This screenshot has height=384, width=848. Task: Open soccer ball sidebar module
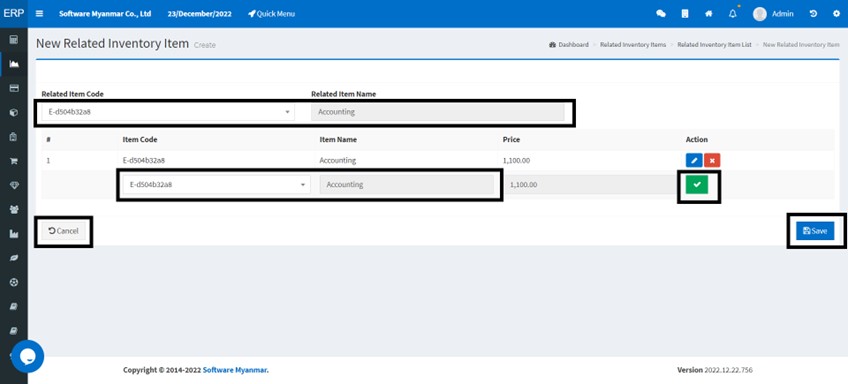point(14,282)
